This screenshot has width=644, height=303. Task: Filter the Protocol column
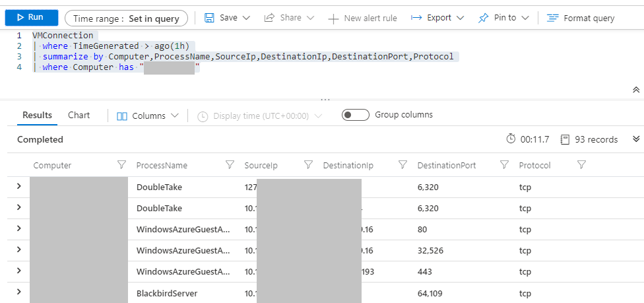coord(581,165)
